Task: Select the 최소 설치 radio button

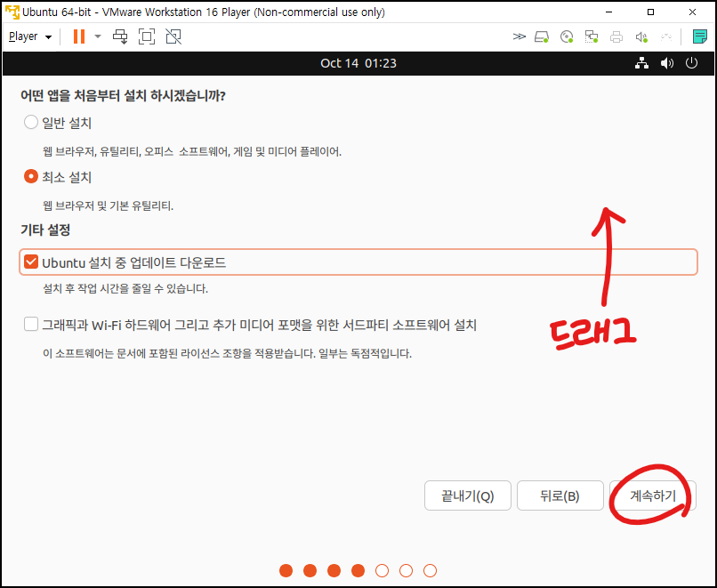Action: click(x=30, y=176)
